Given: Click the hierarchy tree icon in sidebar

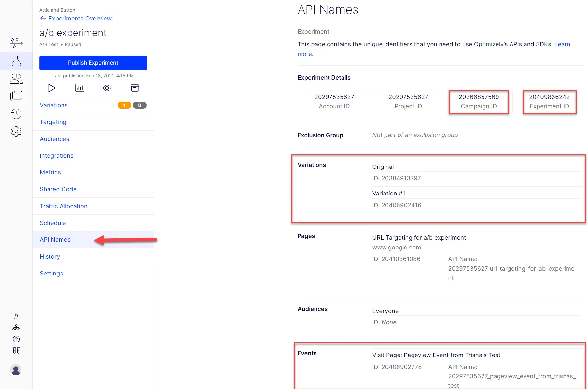Looking at the screenshot, I should pos(16,328).
